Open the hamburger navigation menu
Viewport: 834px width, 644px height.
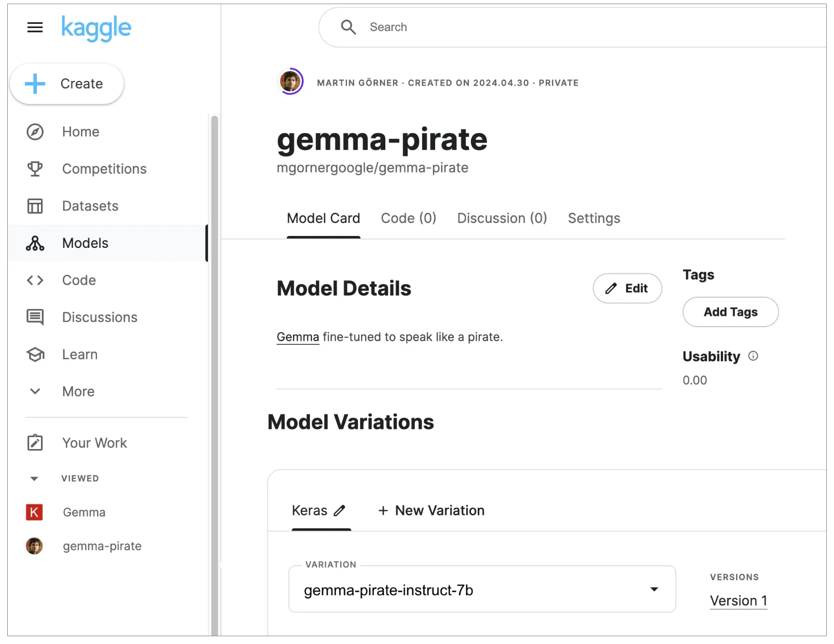click(x=35, y=27)
